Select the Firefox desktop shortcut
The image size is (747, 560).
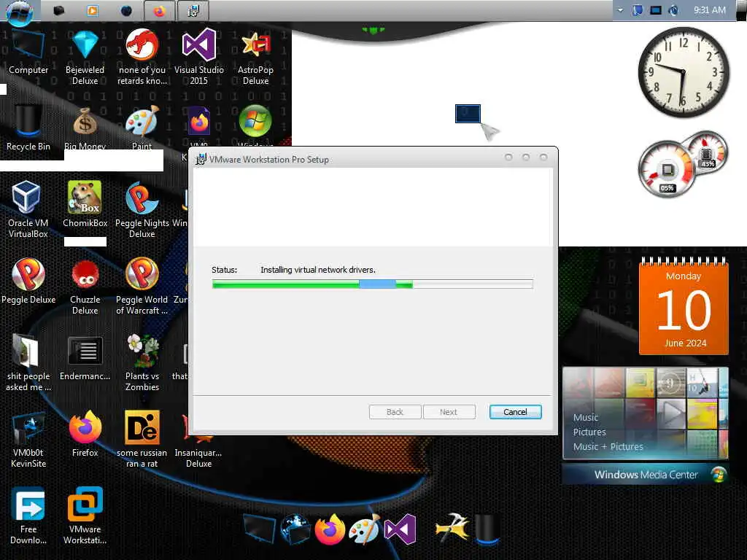tap(85, 435)
